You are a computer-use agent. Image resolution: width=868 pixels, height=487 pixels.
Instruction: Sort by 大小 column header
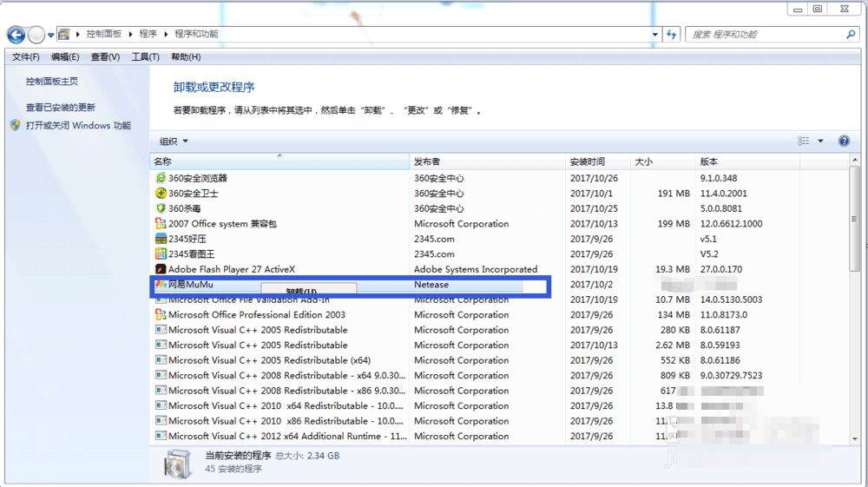point(662,161)
